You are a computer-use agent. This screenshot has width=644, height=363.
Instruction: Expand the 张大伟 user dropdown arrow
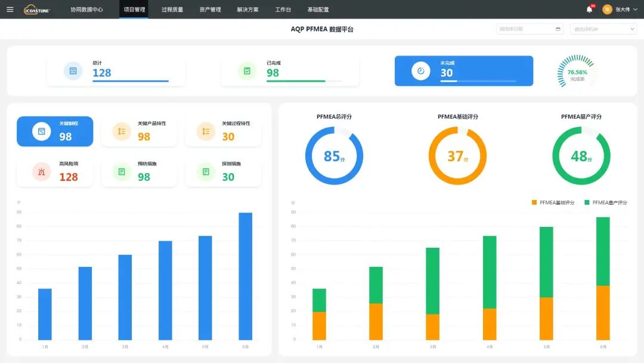coord(635,10)
